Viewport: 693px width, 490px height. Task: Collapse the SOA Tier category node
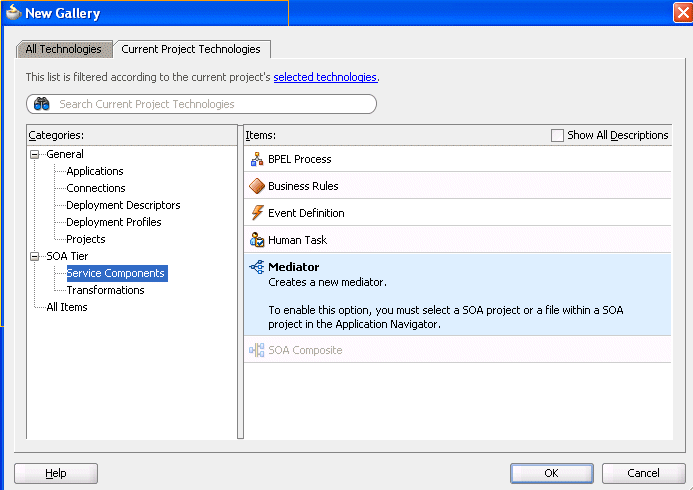coord(34,256)
